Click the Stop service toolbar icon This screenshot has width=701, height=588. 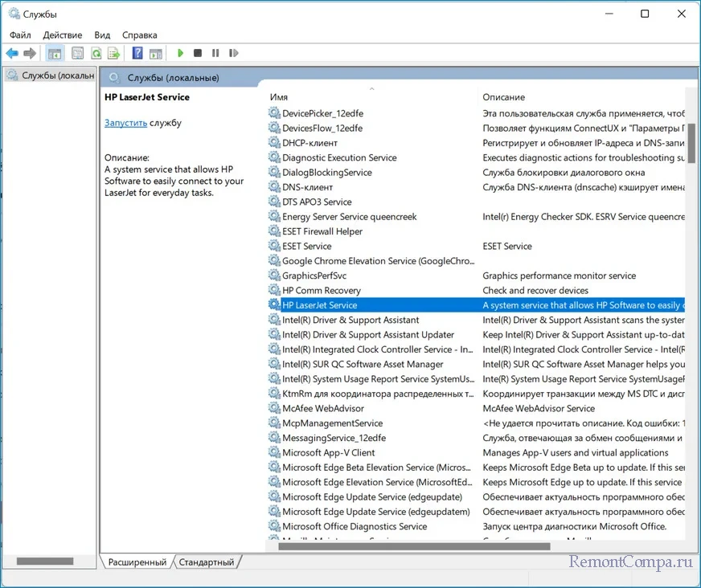(x=198, y=53)
